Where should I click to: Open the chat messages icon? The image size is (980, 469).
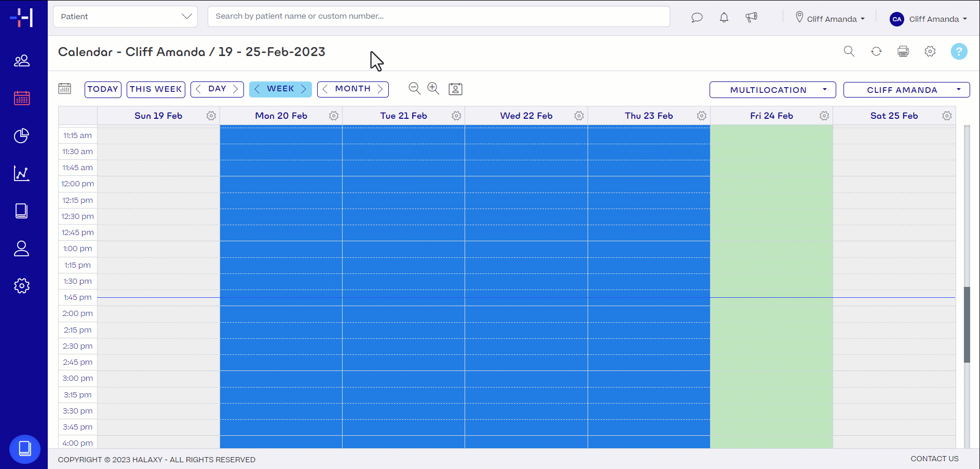(x=697, y=18)
